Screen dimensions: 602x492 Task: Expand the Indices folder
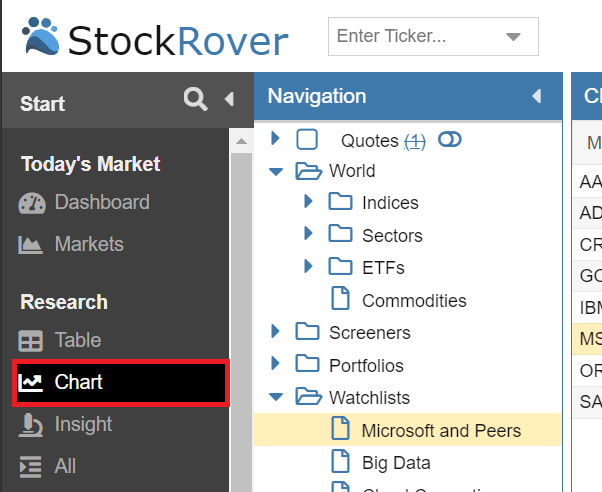click(x=308, y=201)
